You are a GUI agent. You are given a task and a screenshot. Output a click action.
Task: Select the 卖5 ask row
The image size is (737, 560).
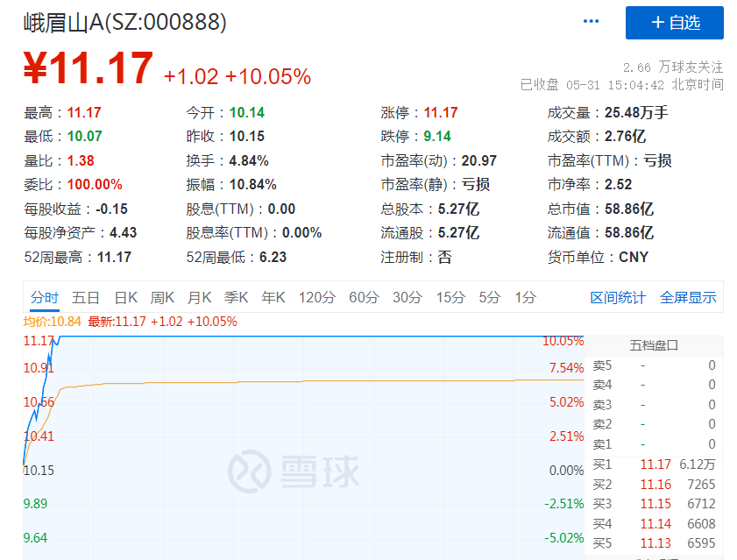coord(654,365)
